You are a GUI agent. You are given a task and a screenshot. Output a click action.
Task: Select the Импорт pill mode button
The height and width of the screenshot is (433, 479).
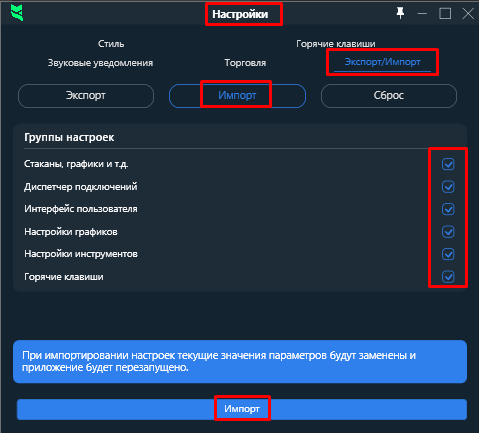tap(237, 96)
